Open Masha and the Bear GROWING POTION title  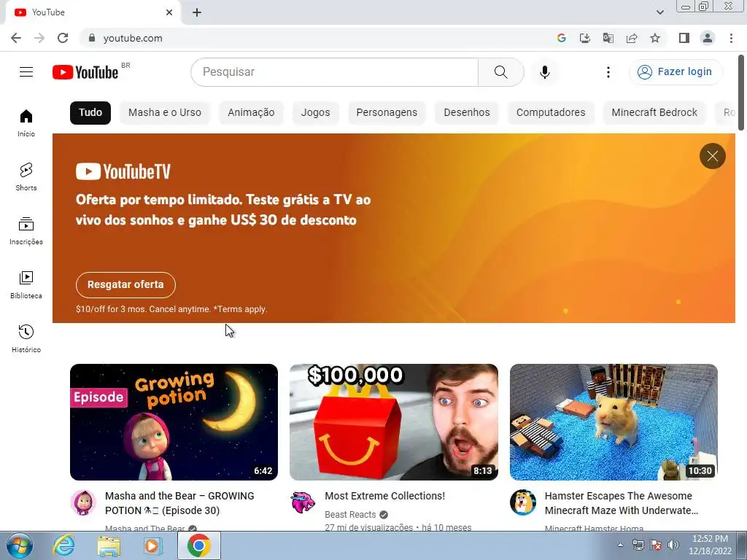pyautogui.click(x=179, y=503)
